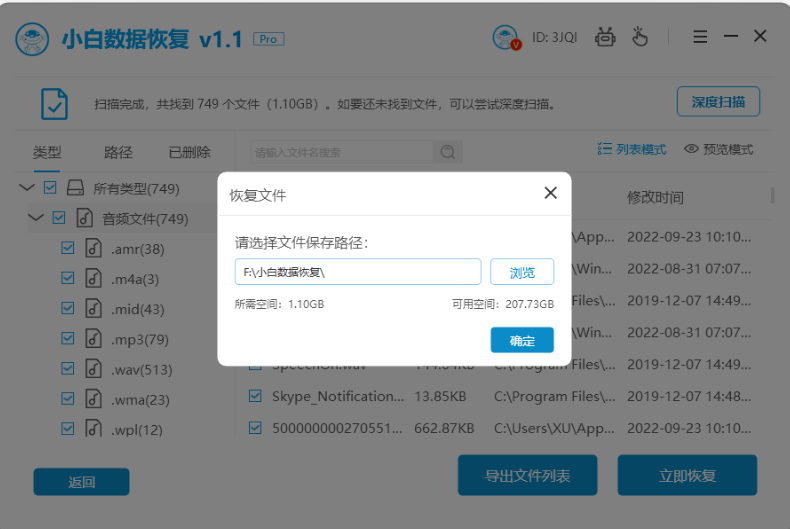The height and width of the screenshot is (529, 790).
Task: Click the hand pointer icon in title bar
Action: [640, 38]
